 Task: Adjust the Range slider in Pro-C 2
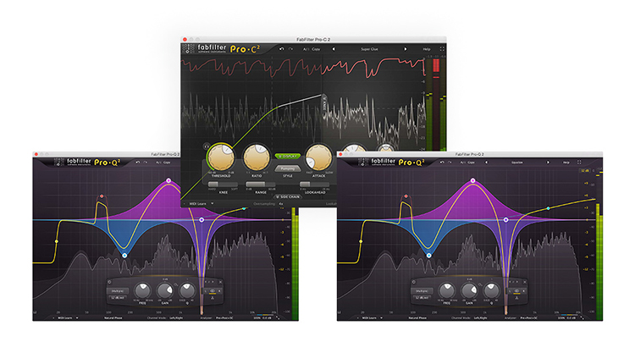(261, 185)
